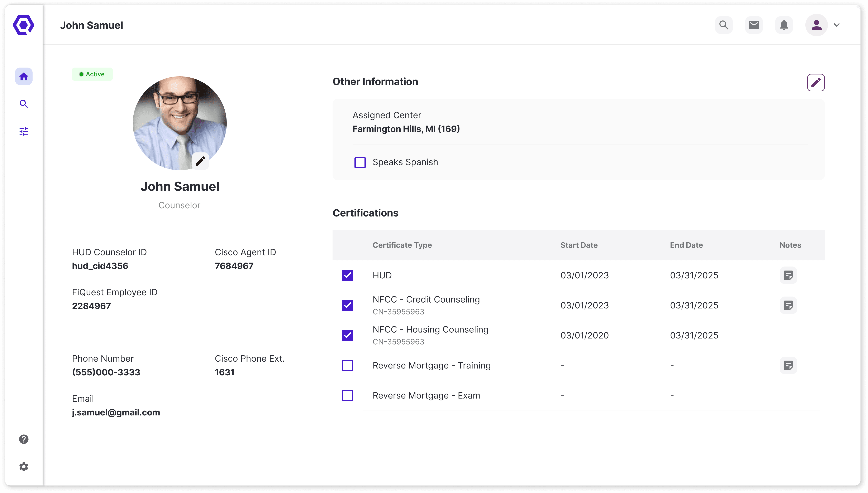
Task: Open notes for Reverse Mortgage - Training
Action: point(788,365)
